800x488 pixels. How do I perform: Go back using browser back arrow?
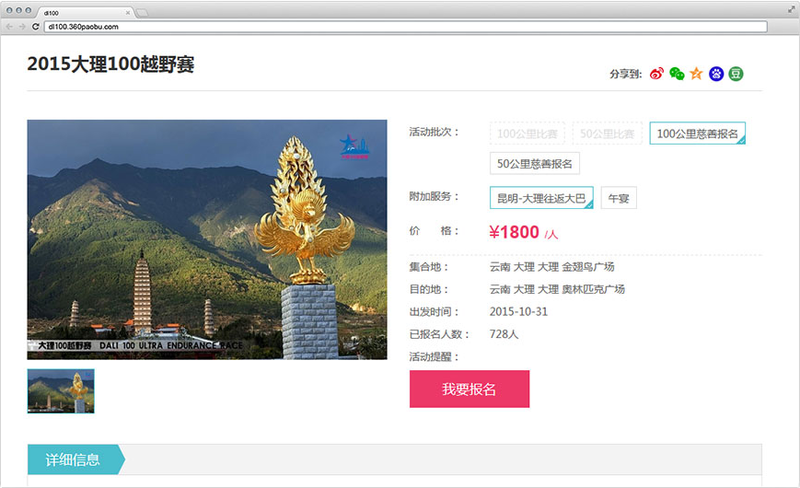point(9,27)
